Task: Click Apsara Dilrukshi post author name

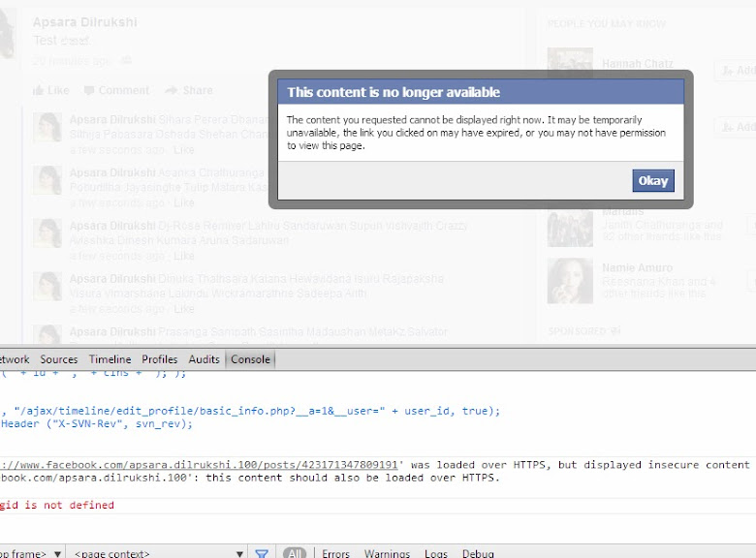Action: tap(85, 22)
